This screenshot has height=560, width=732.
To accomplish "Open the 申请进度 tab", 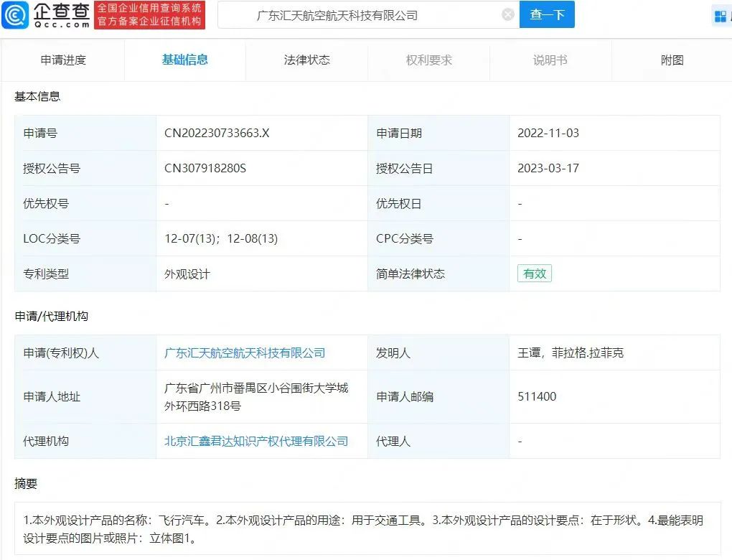I will coord(63,60).
